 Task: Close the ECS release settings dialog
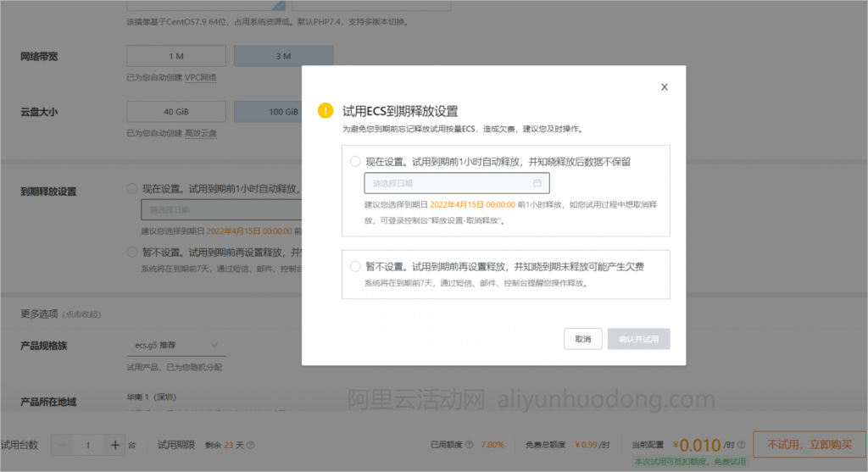click(665, 87)
